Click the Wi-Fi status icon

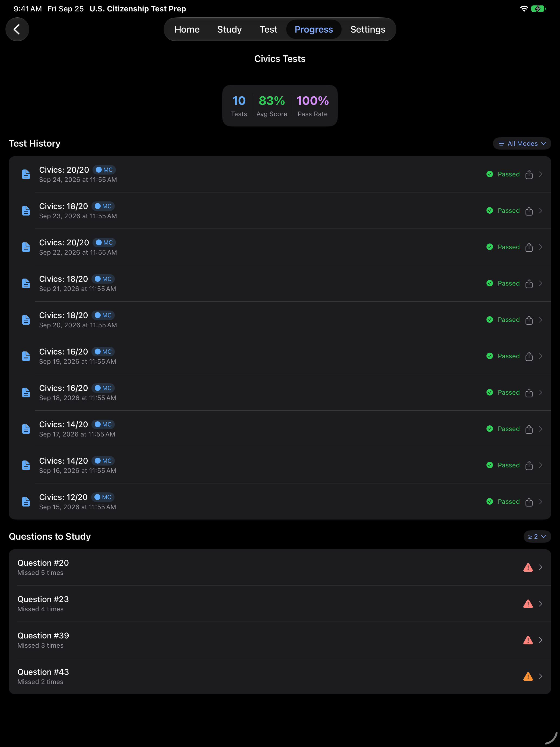click(524, 9)
